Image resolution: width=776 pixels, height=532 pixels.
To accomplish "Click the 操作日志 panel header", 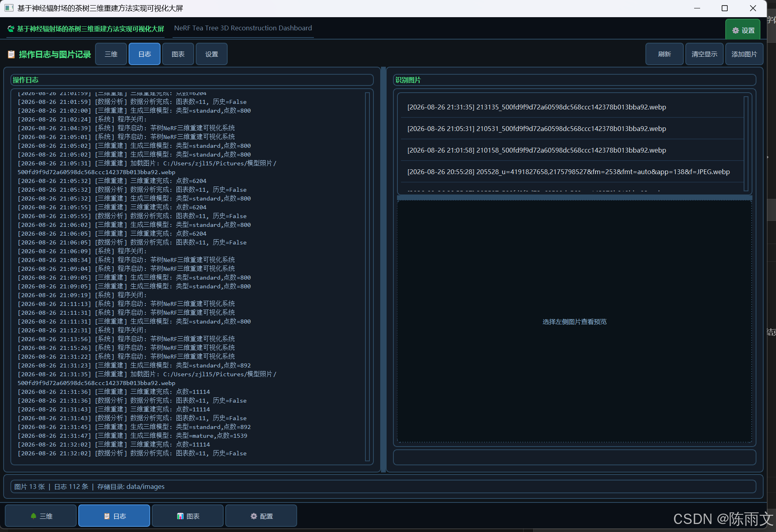I will click(192, 80).
